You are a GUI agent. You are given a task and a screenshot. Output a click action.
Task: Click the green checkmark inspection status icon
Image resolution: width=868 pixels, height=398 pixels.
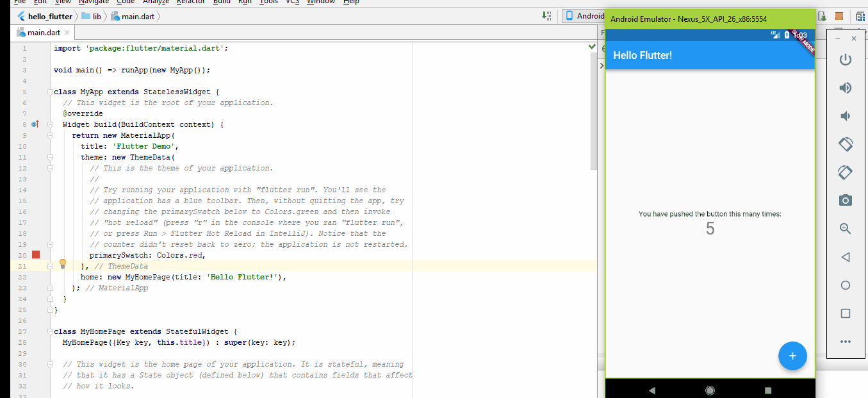click(x=592, y=47)
